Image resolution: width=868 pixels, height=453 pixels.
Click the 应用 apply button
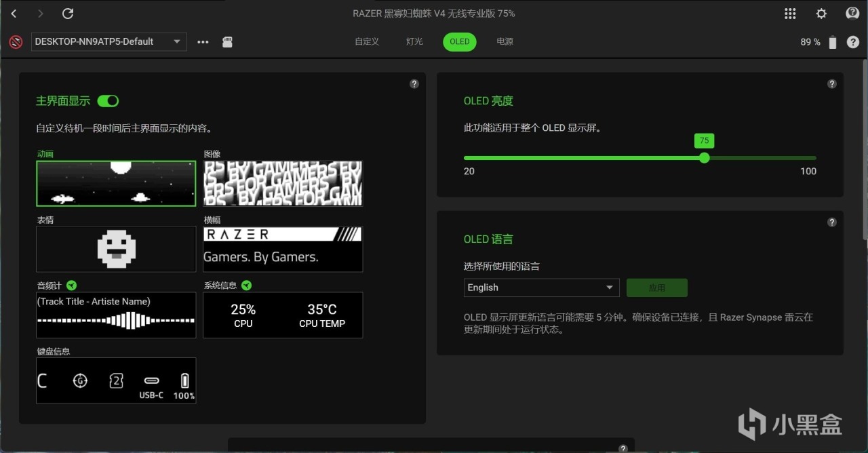657,288
